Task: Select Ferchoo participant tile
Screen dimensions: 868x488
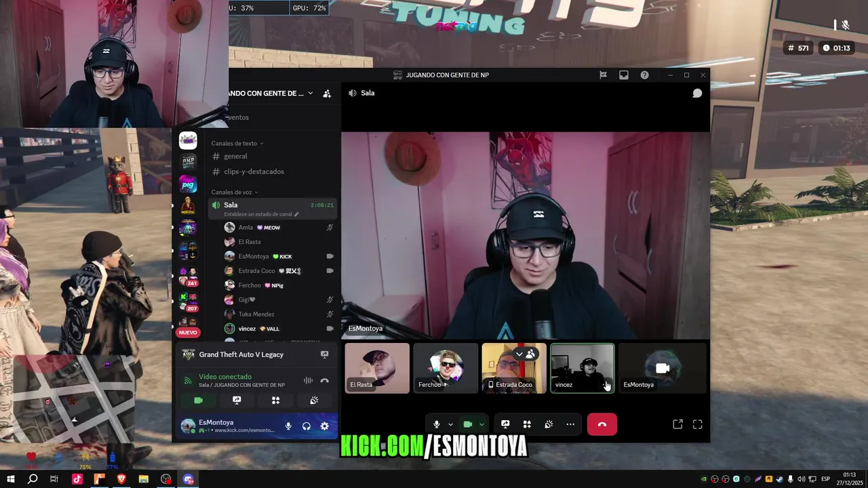Action: [x=446, y=368]
